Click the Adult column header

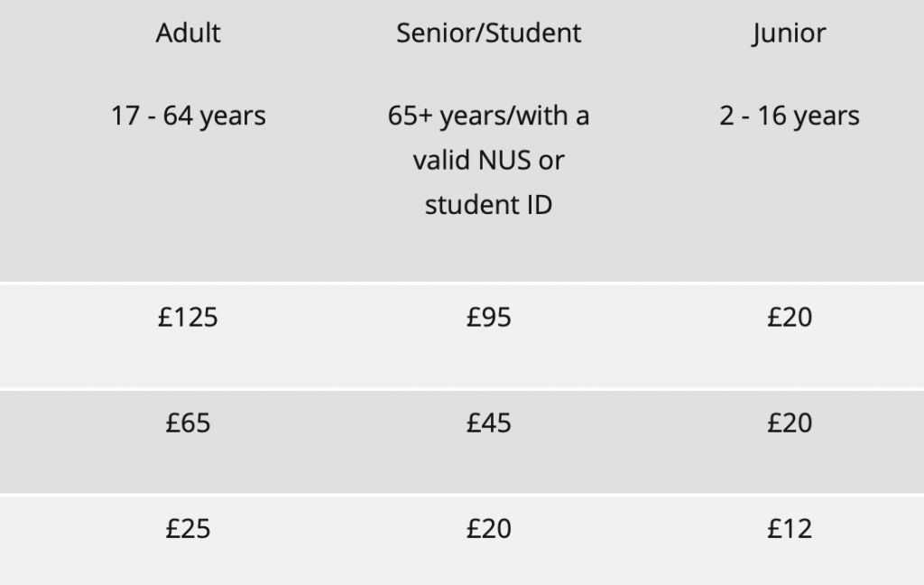click(188, 33)
